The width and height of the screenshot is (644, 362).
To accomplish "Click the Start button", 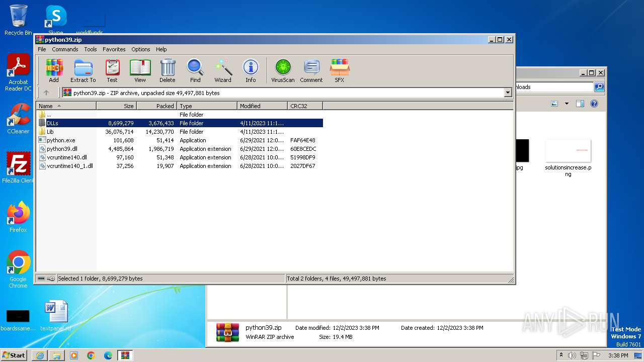I will click(x=14, y=355).
